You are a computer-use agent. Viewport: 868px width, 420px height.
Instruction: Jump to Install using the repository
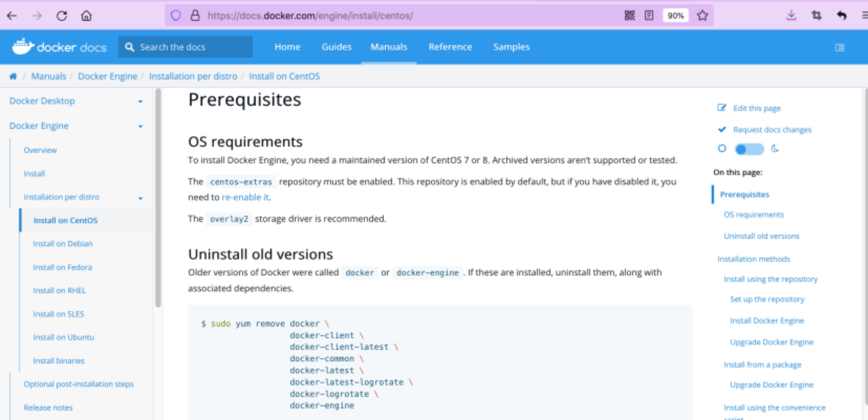pyautogui.click(x=770, y=279)
